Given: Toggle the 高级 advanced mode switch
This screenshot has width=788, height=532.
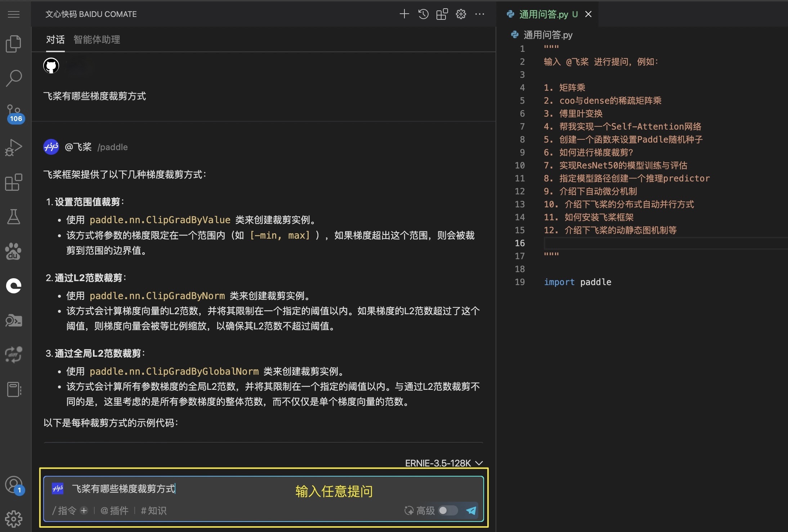Looking at the screenshot, I should pyautogui.click(x=448, y=510).
